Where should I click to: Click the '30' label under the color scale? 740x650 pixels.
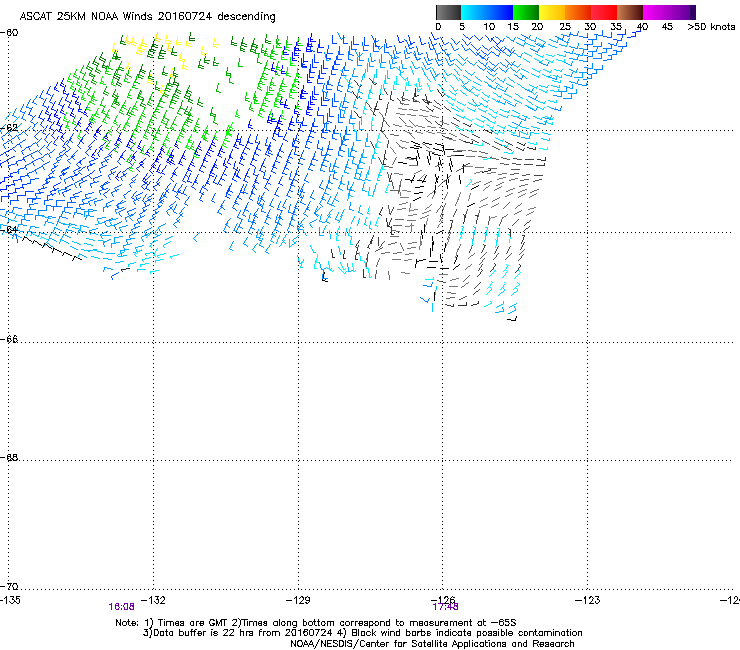click(590, 27)
